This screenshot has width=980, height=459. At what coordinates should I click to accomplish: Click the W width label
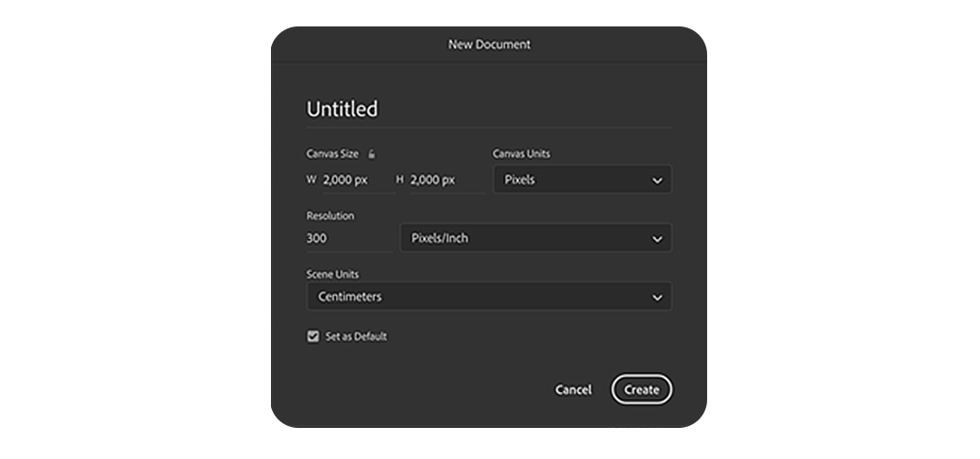312,179
